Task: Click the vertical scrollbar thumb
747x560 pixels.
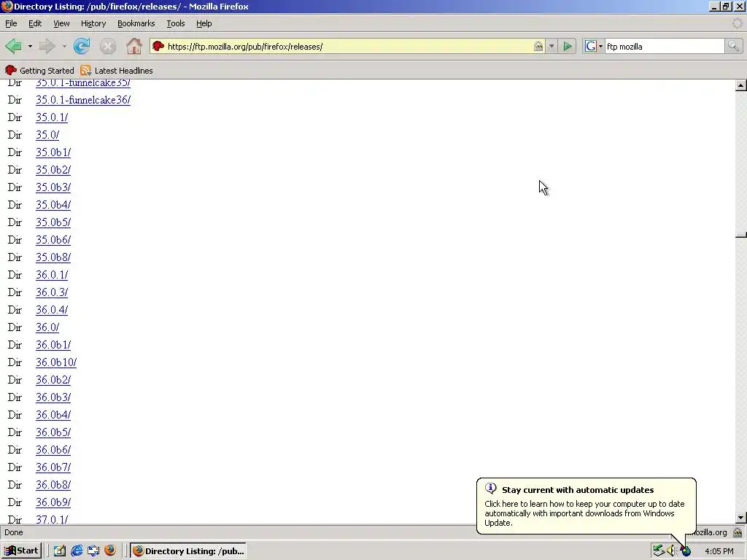Action: tap(741, 234)
